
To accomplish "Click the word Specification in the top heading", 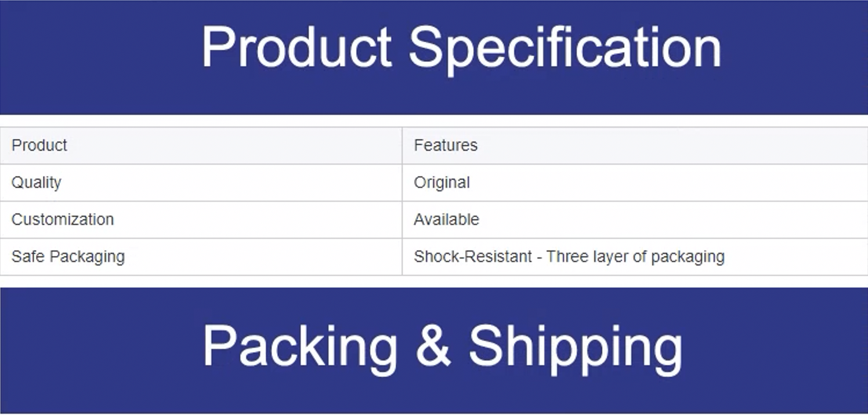I will pyautogui.click(x=565, y=48).
